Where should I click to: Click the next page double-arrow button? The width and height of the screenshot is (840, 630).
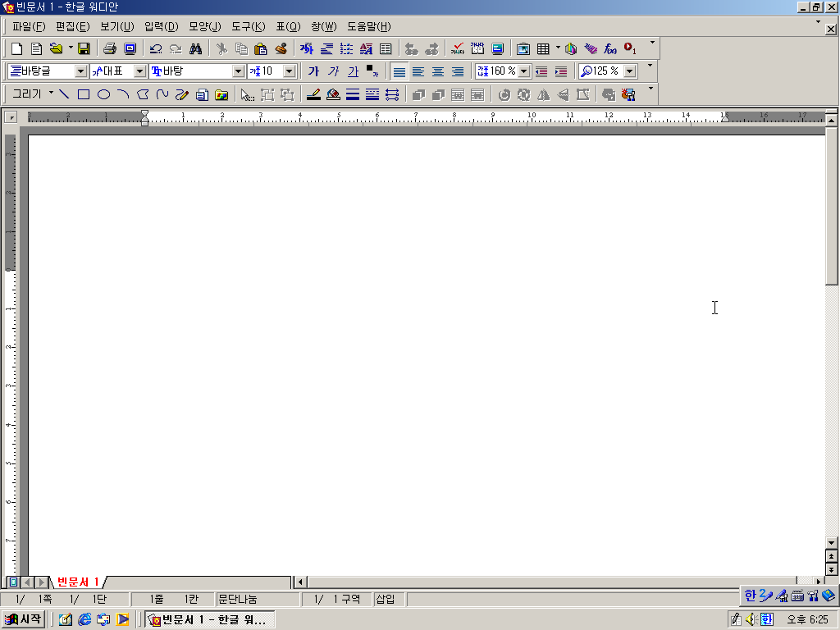point(832,569)
